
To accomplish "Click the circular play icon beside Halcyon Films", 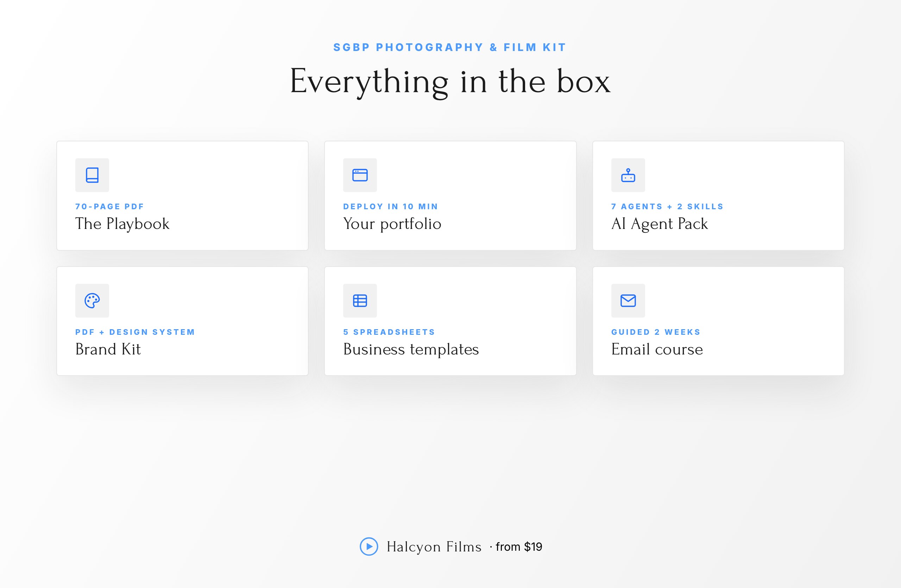I will [369, 547].
